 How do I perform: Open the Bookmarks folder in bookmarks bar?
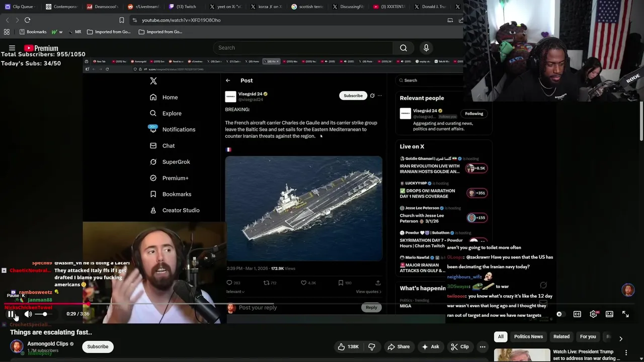pos(33,32)
